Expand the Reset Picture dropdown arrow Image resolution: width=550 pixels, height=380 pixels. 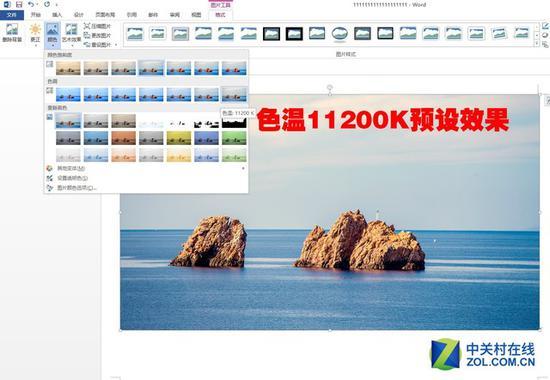click(116, 45)
